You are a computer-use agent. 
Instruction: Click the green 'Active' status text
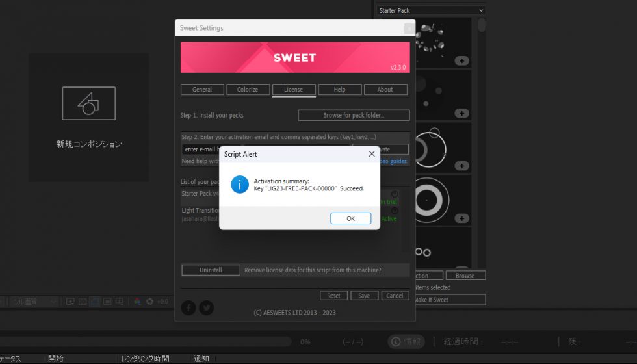[389, 218]
